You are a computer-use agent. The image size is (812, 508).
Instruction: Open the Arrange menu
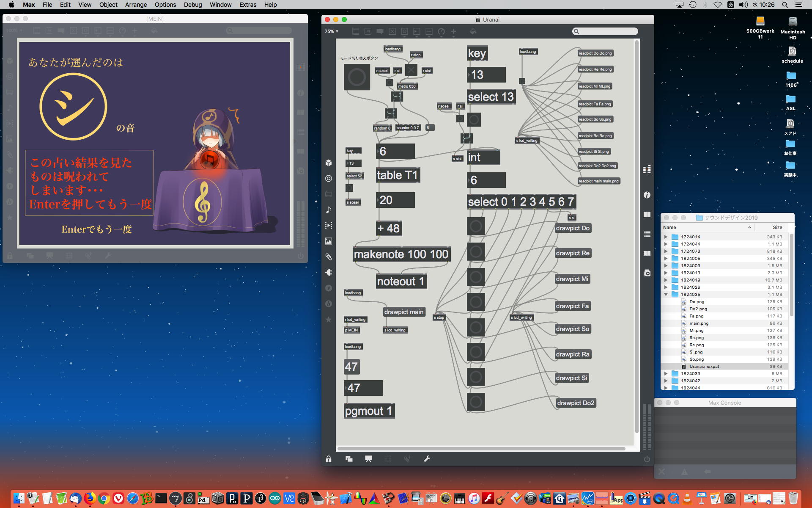coord(136,5)
